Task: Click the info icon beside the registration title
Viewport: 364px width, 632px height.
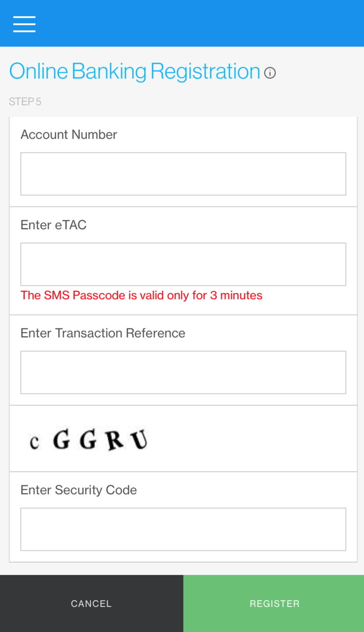Action: pos(270,73)
